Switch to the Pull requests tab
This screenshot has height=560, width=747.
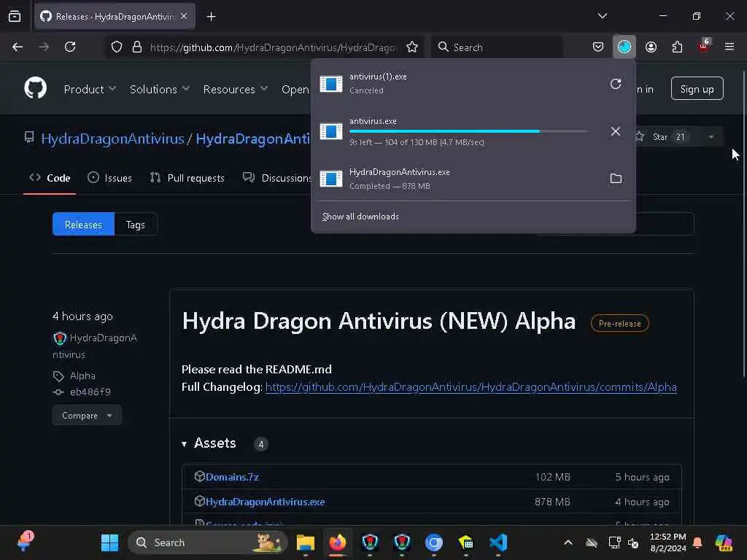pyautogui.click(x=187, y=178)
